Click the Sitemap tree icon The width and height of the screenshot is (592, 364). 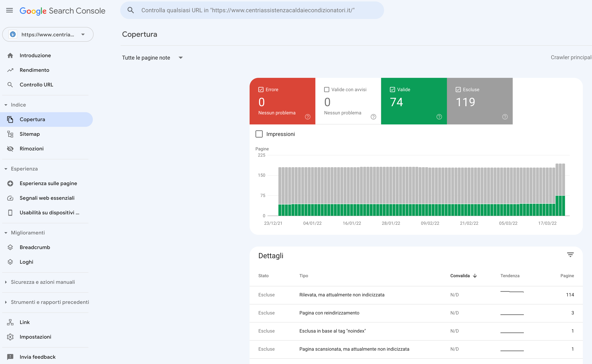tap(10, 134)
